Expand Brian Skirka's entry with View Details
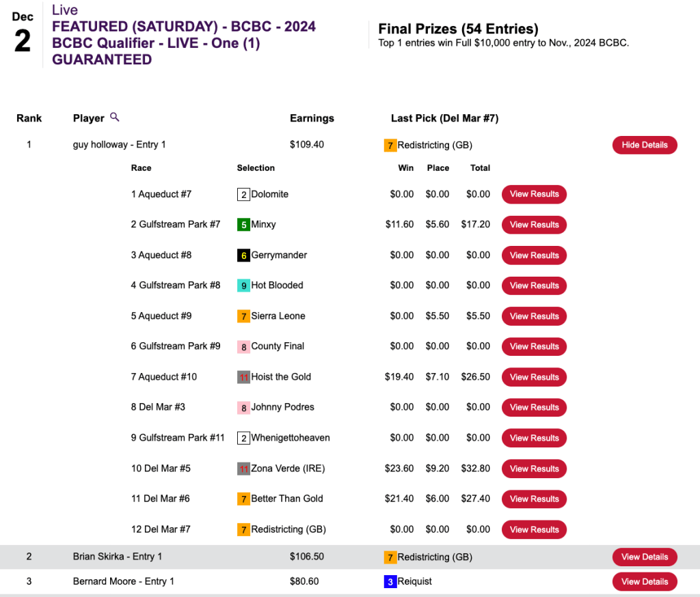 point(644,557)
